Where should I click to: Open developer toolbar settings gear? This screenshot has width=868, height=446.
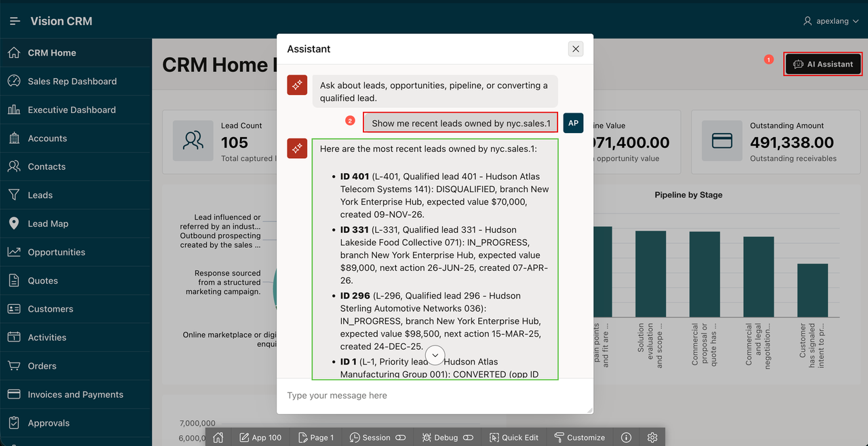pos(652,437)
